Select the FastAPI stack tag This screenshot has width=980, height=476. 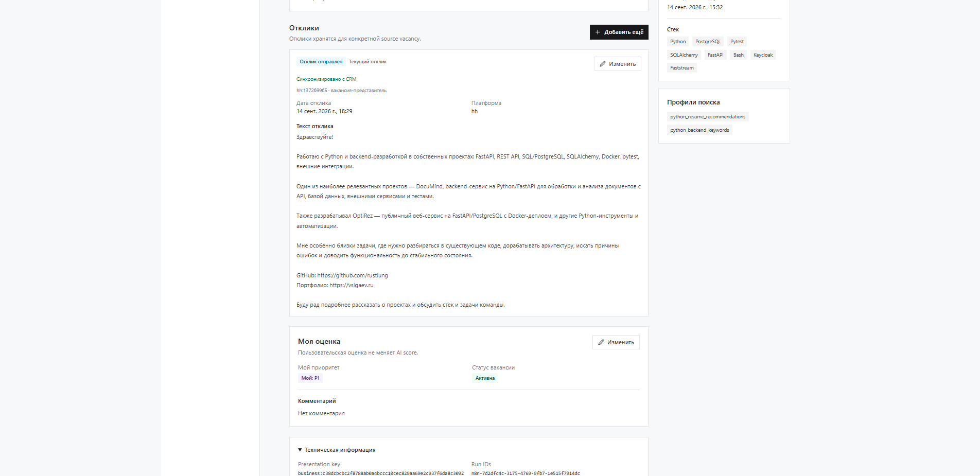(x=715, y=55)
